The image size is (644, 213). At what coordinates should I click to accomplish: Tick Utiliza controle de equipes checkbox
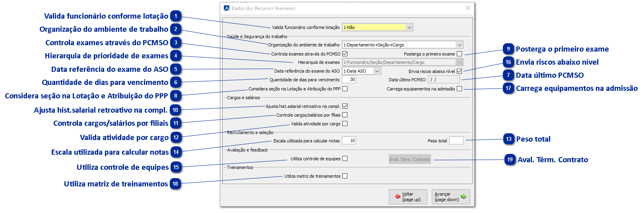pyautogui.click(x=345, y=159)
